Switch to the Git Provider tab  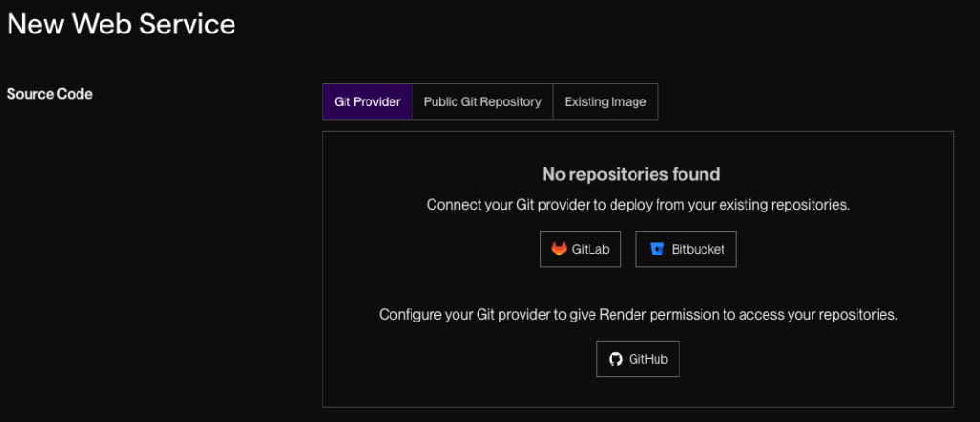[x=367, y=101]
